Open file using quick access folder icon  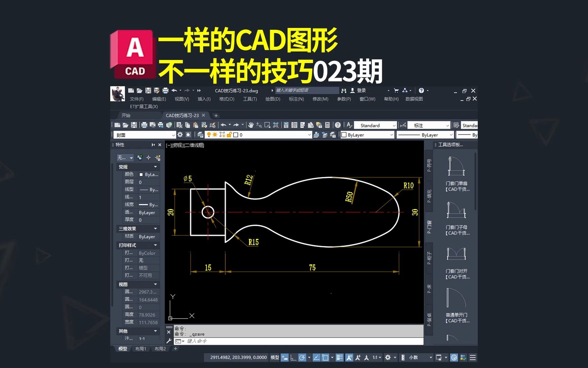(x=140, y=90)
